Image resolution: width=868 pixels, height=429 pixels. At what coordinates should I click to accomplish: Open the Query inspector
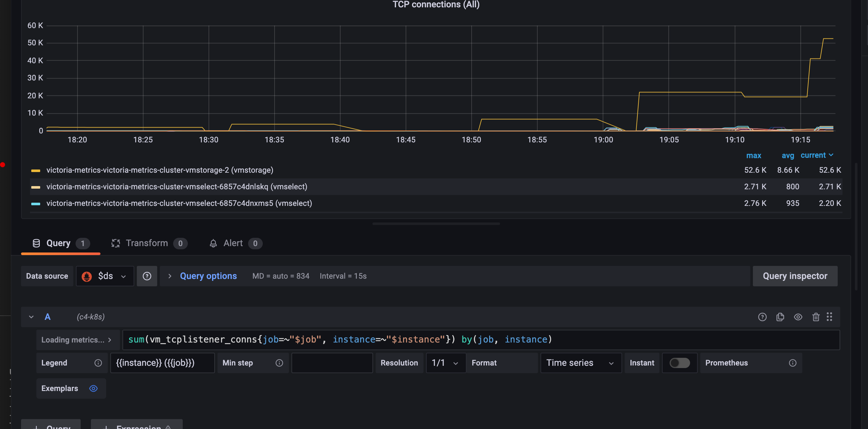(795, 276)
